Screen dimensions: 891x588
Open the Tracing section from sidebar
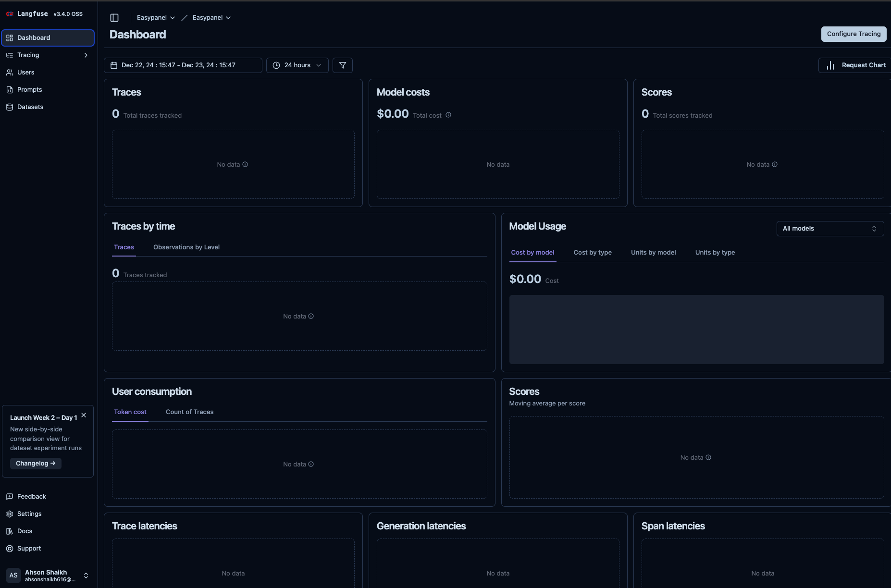pyautogui.click(x=28, y=55)
